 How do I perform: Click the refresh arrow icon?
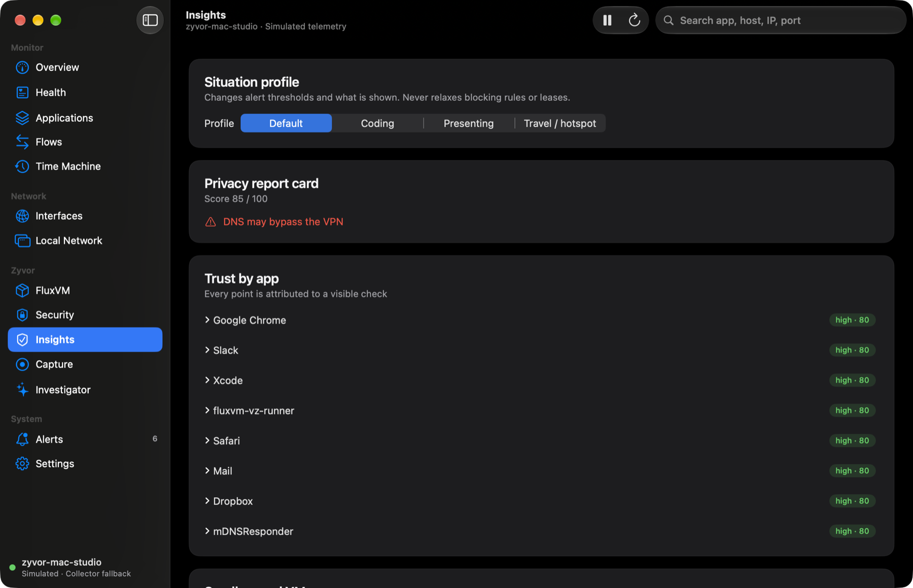click(634, 20)
